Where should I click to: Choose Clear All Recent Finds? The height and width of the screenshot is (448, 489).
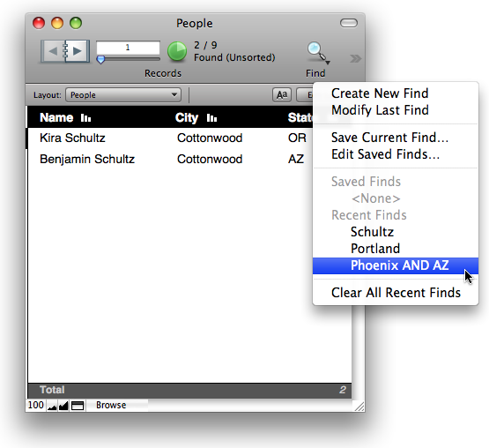point(396,293)
